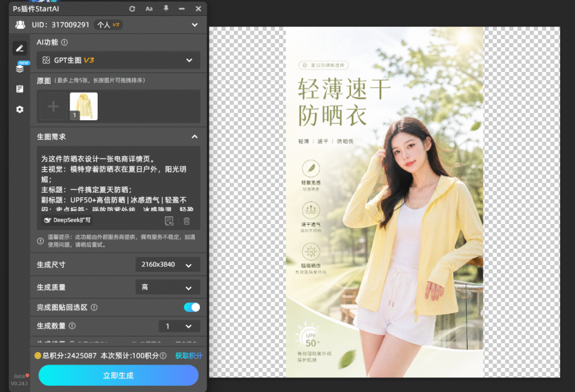Open the history records sidebar tab
Screen dimensions: 575x392
pyautogui.click(x=20, y=89)
